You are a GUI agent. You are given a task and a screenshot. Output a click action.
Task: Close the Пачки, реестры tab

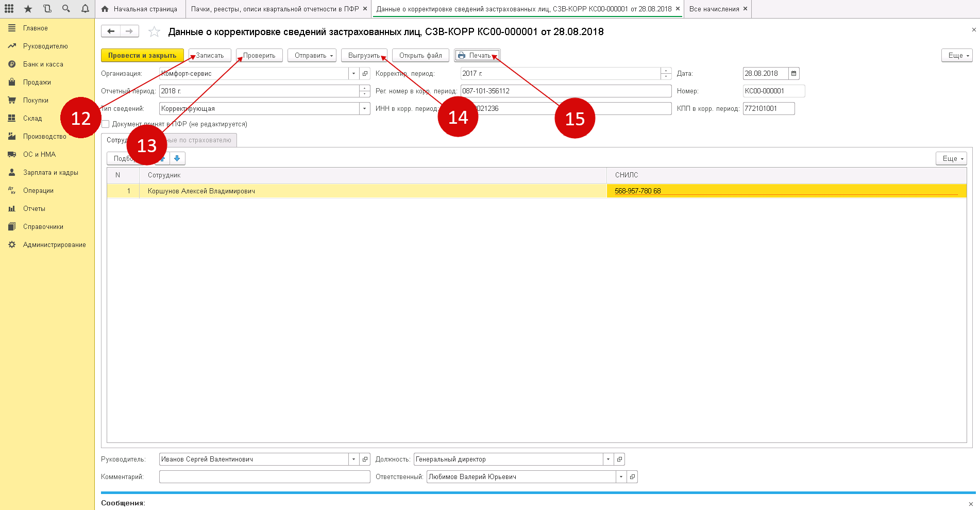pos(365,9)
